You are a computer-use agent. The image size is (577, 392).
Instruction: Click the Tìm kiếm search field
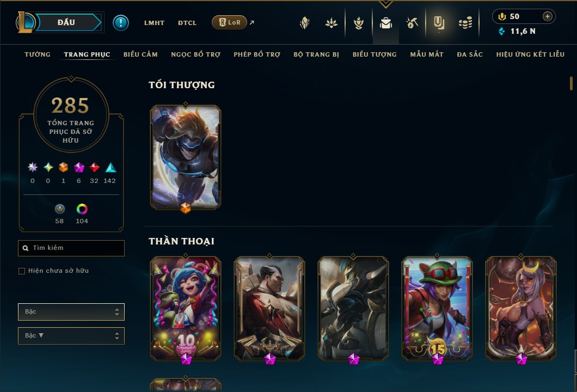(71, 248)
